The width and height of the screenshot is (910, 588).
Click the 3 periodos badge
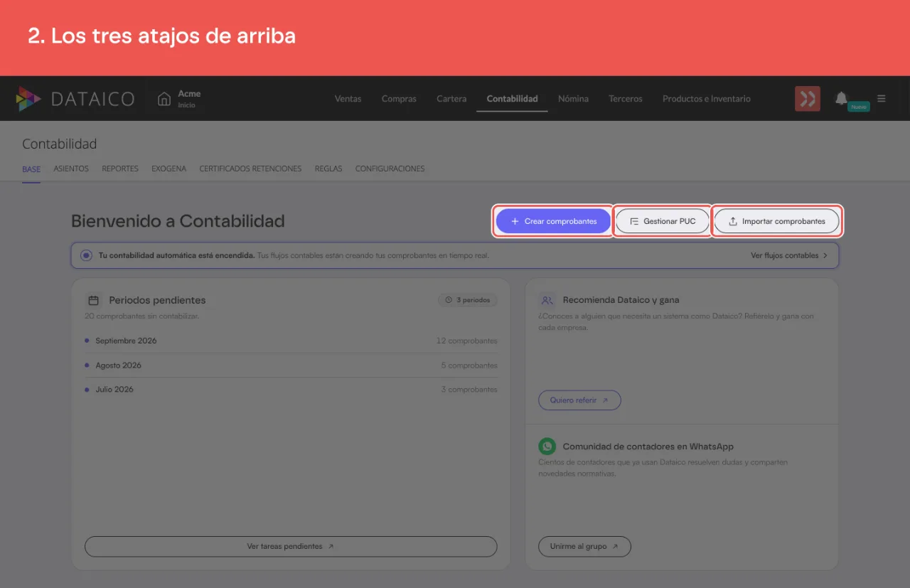pyautogui.click(x=468, y=300)
